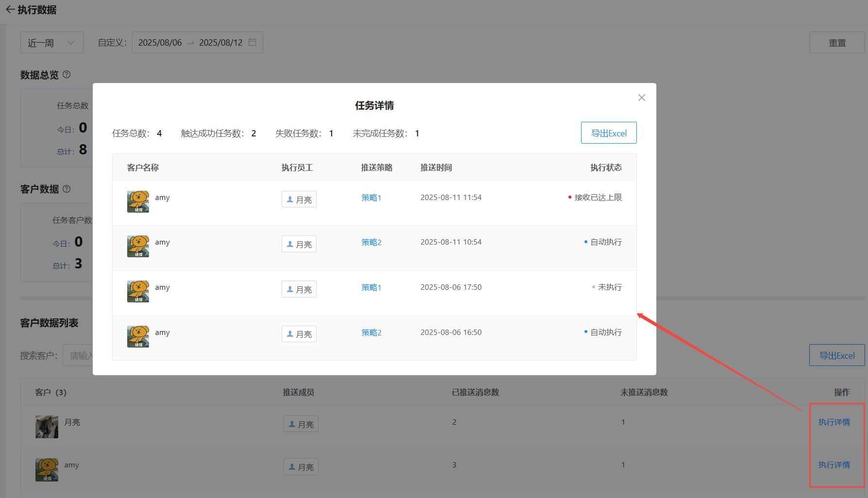Image resolution: width=868 pixels, height=498 pixels.
Task: Click amy avatar in the background customer list
Action: click(x=47, y=470)
